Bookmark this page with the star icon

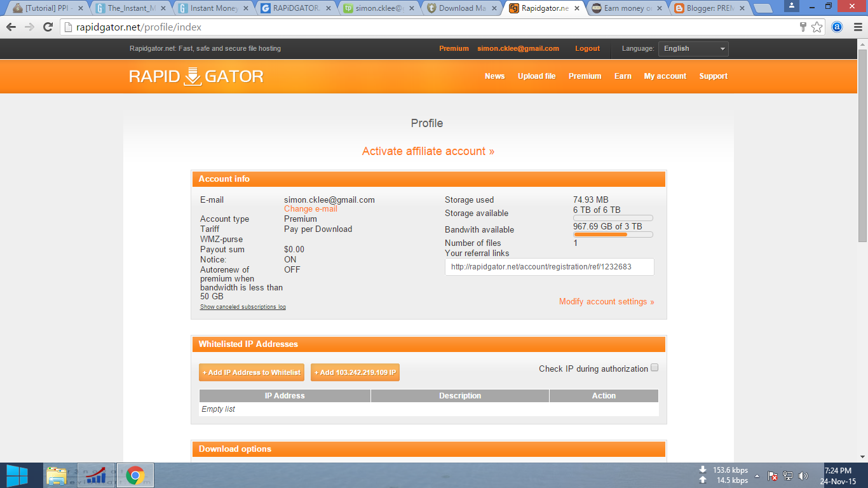pos(817,27)
